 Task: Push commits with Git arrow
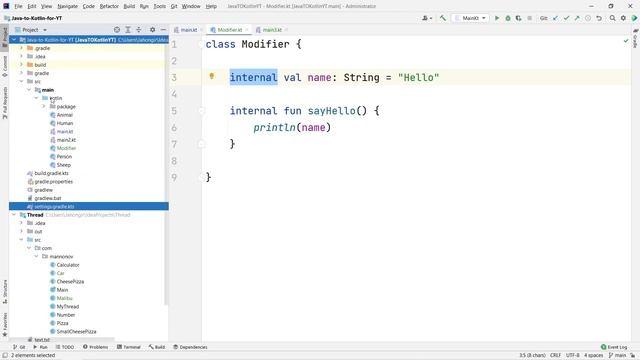click(x=577, y=18)
